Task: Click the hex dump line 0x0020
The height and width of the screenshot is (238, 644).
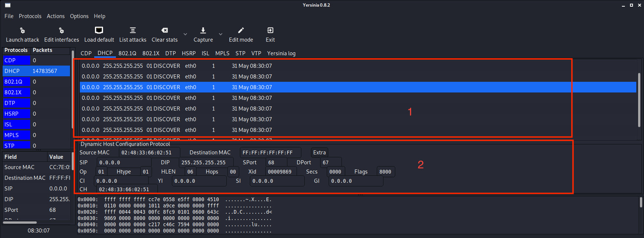Action: pyautogui.click(x=175, y=212)
